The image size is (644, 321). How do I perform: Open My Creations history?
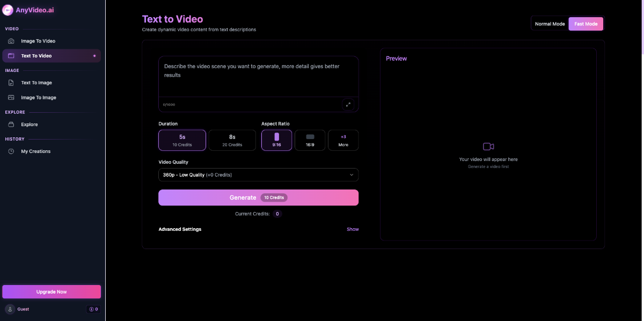coord(52,151)
